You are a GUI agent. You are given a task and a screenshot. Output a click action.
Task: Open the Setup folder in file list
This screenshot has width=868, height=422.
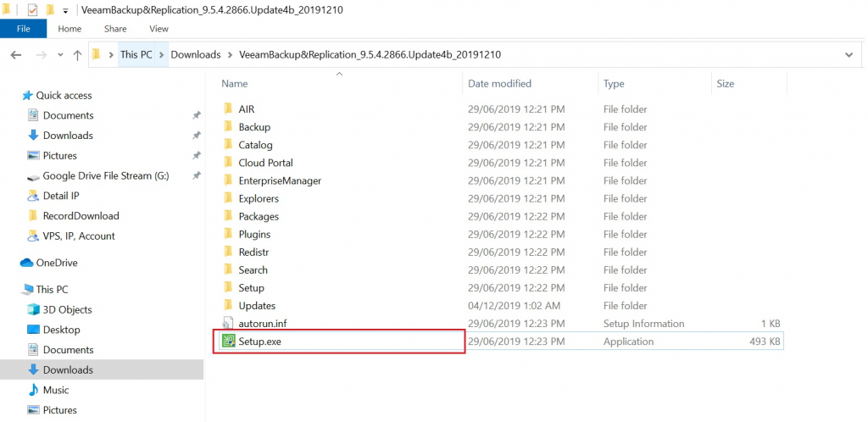(251, 287)
